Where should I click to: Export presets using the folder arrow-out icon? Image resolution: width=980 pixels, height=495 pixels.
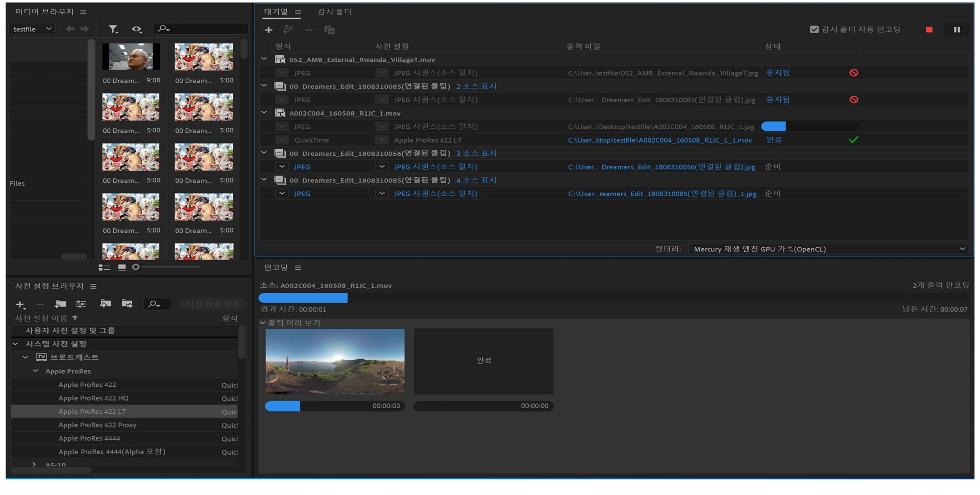point(127,304)
